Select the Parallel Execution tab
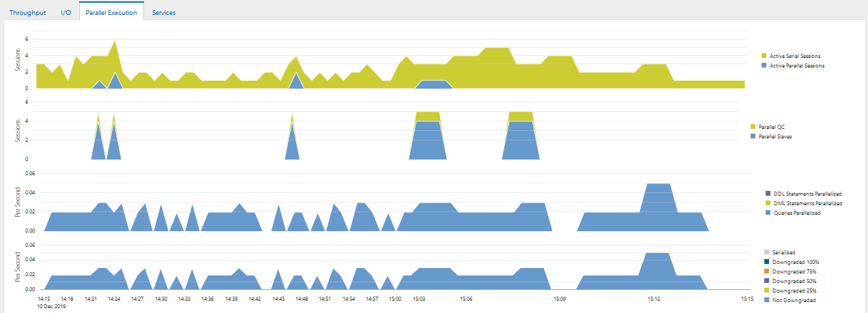The height and width of the screenshot is (313, 868). point(111,12)
